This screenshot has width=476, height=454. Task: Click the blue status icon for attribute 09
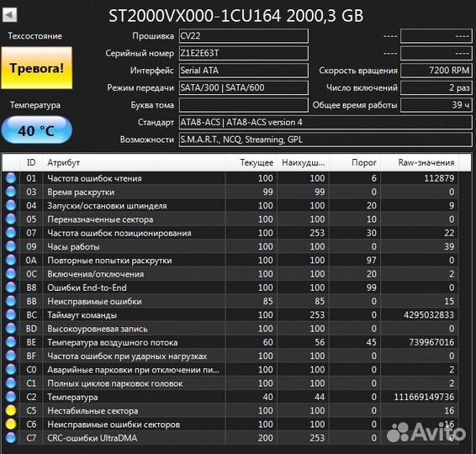(x=11, y=246)
